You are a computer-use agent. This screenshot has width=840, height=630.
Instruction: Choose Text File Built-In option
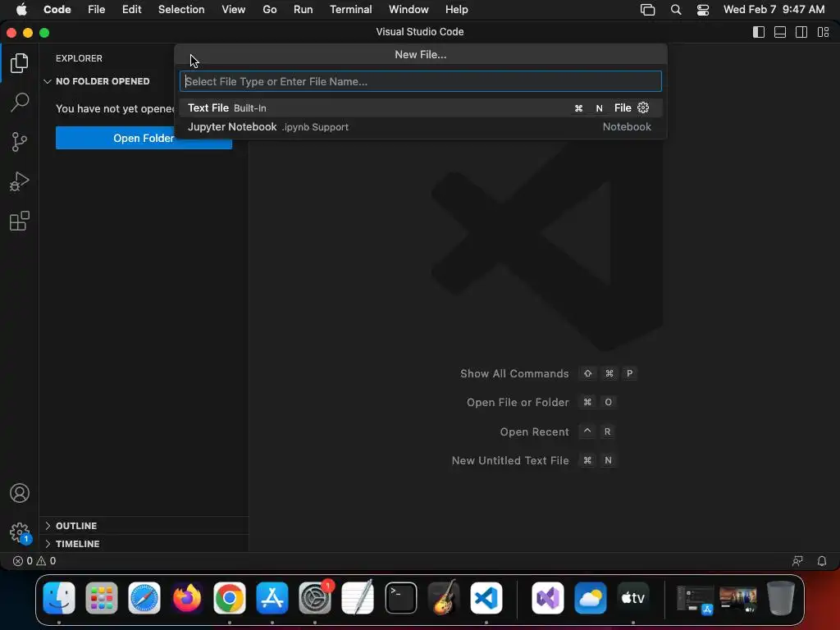tap(421, 107)
